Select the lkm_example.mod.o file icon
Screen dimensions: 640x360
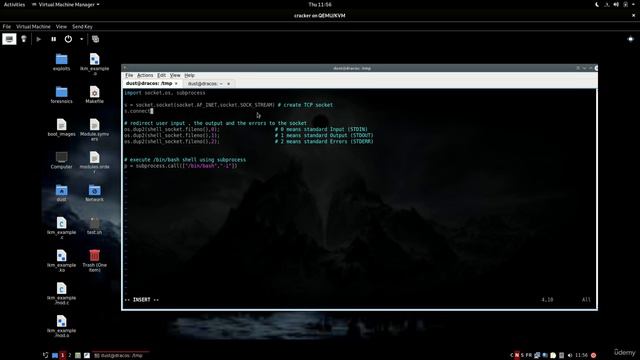coord(61,326)
